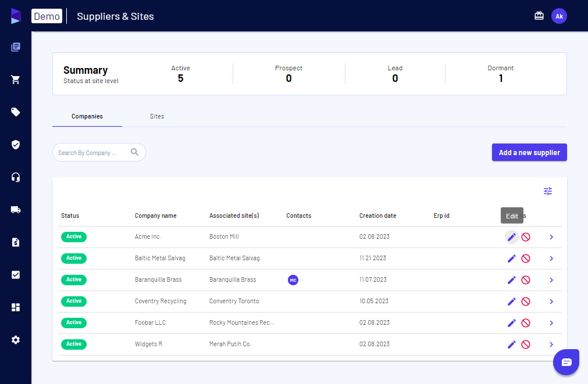Click the app logo in top-left corner
Viewport: 588px width, 384px height.
click(16, 16)
